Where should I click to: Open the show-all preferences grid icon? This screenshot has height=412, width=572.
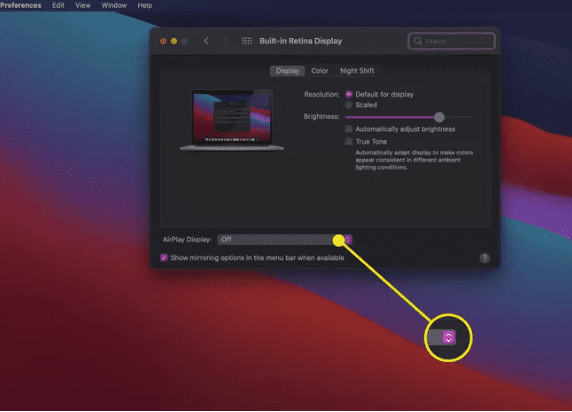(x=247, y=41)
